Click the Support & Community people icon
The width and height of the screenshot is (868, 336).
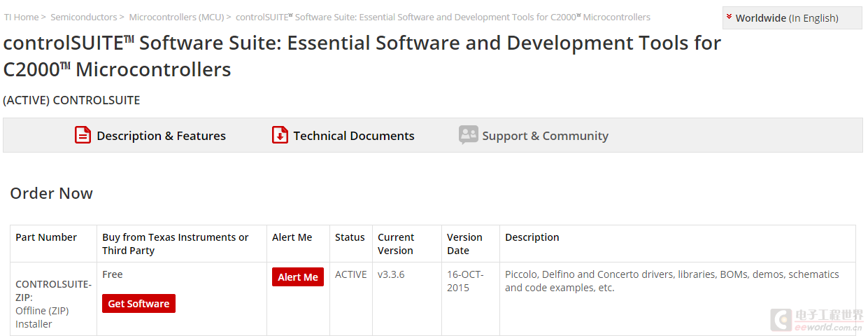[x=468, y=135]
